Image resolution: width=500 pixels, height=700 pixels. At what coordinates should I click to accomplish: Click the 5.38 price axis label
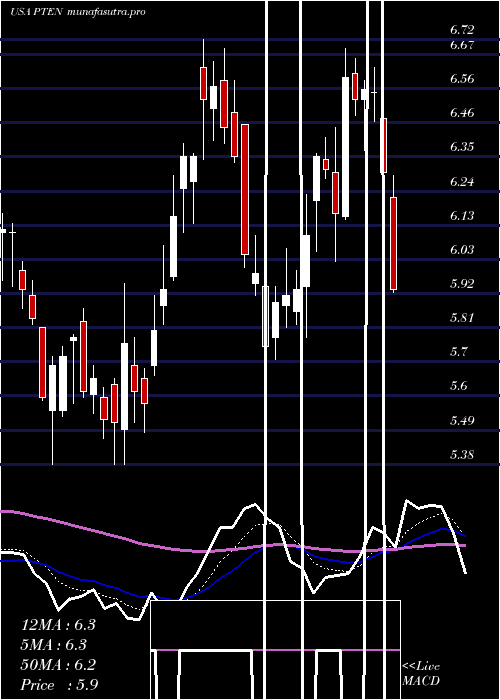point(462,455)
